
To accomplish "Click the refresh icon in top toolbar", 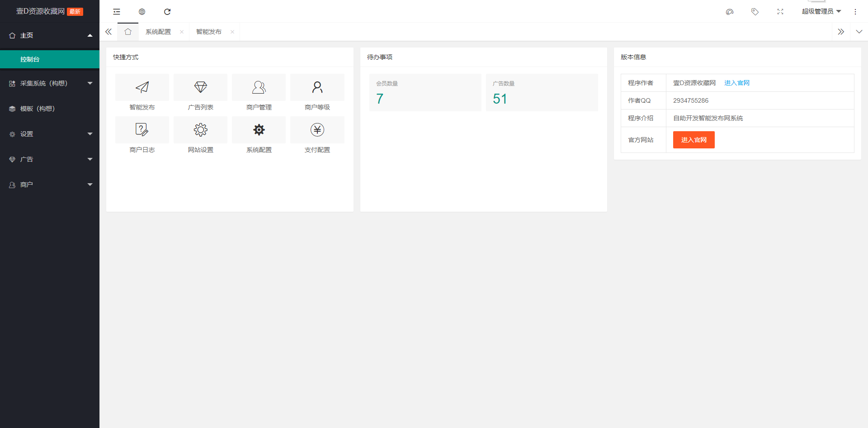I will tap(167, 12).
